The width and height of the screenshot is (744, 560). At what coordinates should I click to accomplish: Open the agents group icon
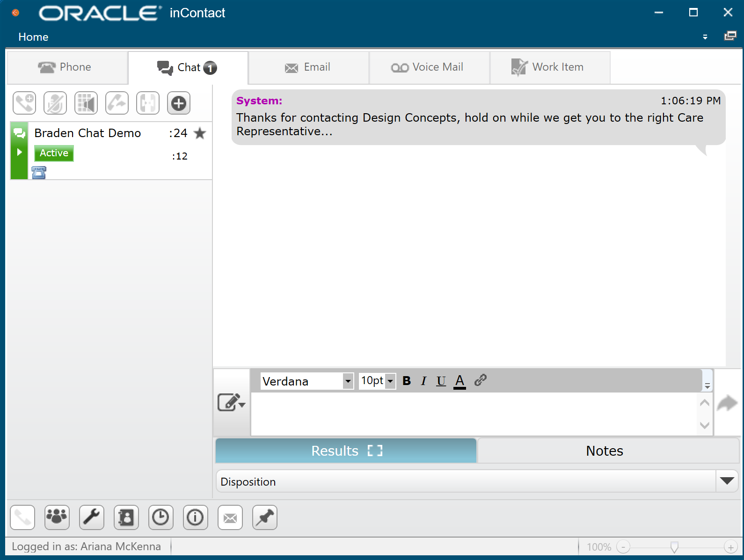(57, 517)
